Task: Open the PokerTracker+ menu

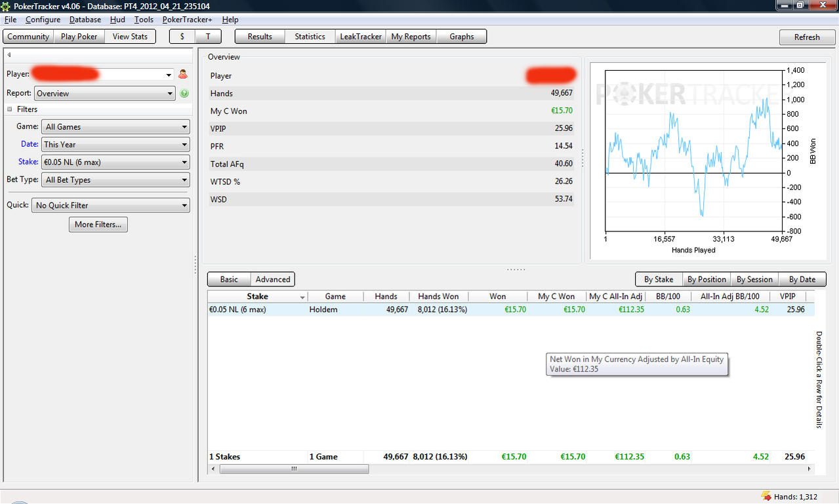Action: pos(188,20)
